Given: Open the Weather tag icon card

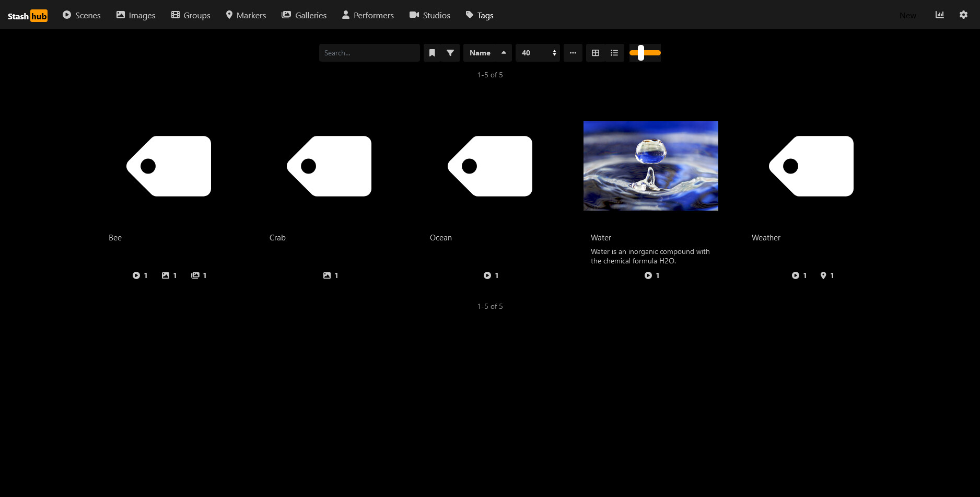Looking at the screenshot, I should click(811, 166).
